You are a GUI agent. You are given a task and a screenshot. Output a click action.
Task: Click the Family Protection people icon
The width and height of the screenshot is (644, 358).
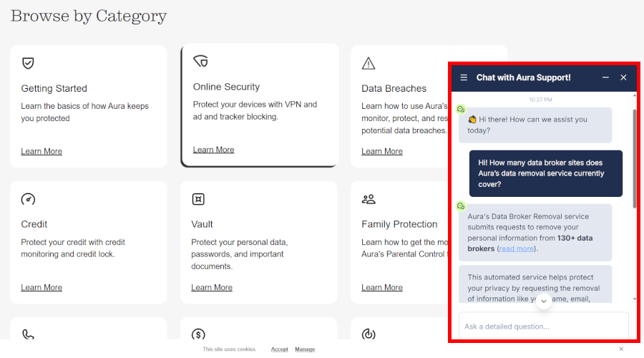[x=369, y=199]
